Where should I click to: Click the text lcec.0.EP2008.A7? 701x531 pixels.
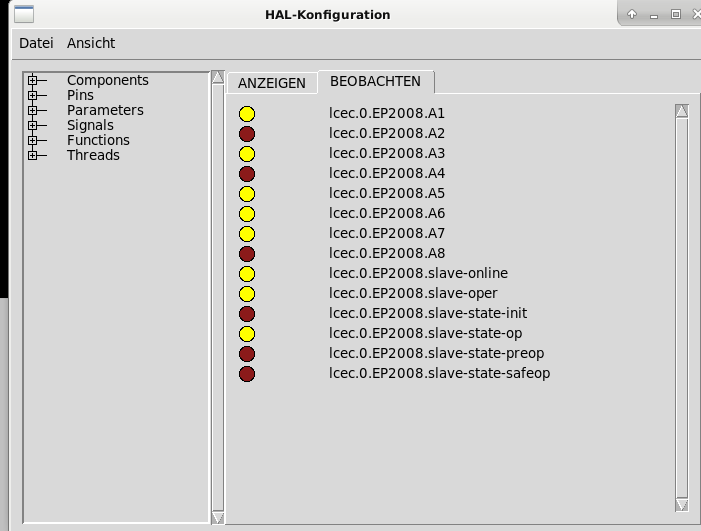[387, 233]
